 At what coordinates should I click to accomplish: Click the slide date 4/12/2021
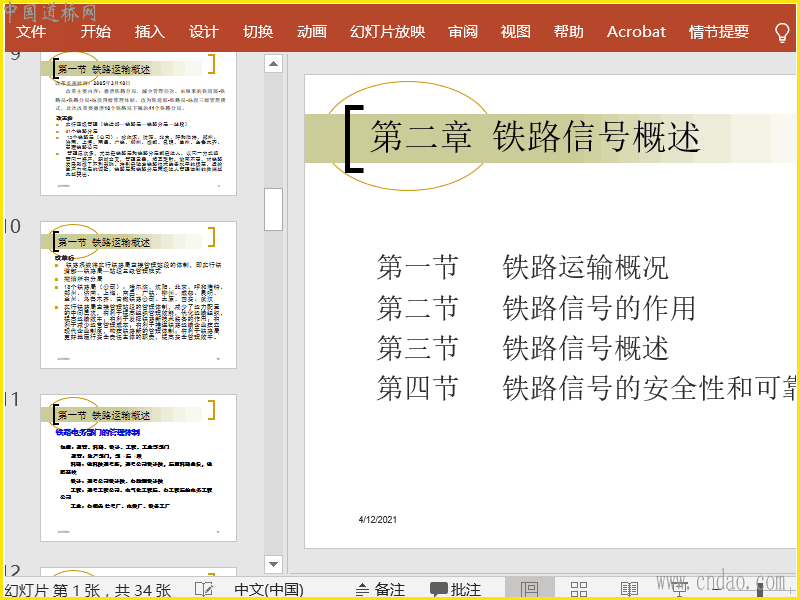click(378, 519)
